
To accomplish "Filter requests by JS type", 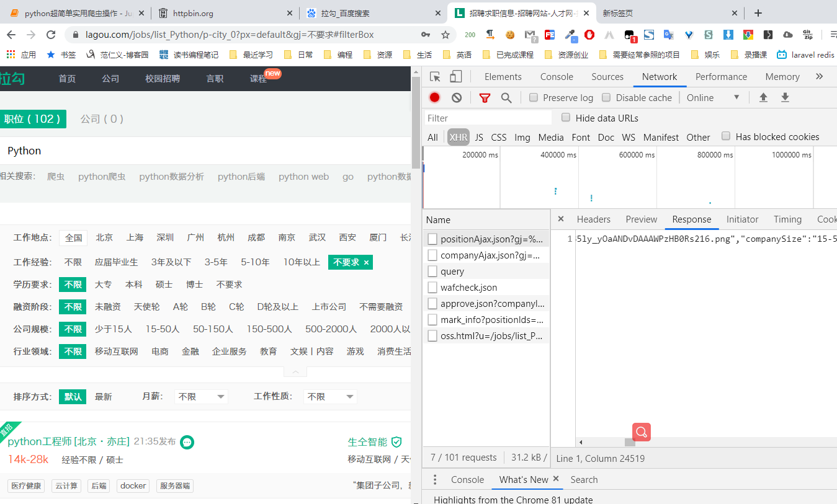I will click(479, 137).
